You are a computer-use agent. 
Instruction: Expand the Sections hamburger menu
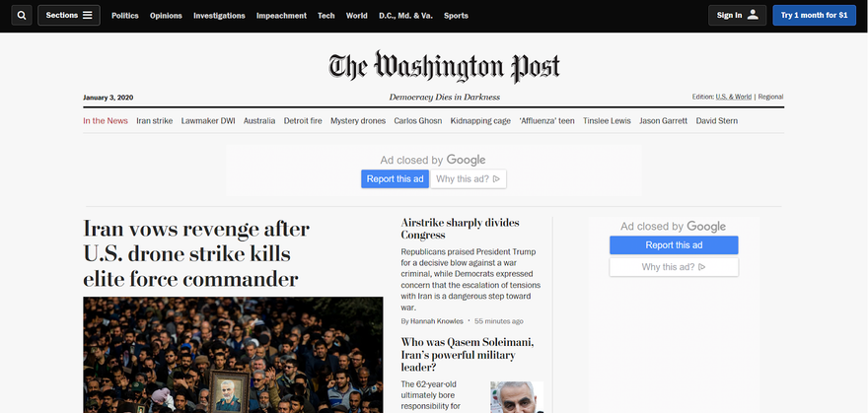tap(69, 16)
